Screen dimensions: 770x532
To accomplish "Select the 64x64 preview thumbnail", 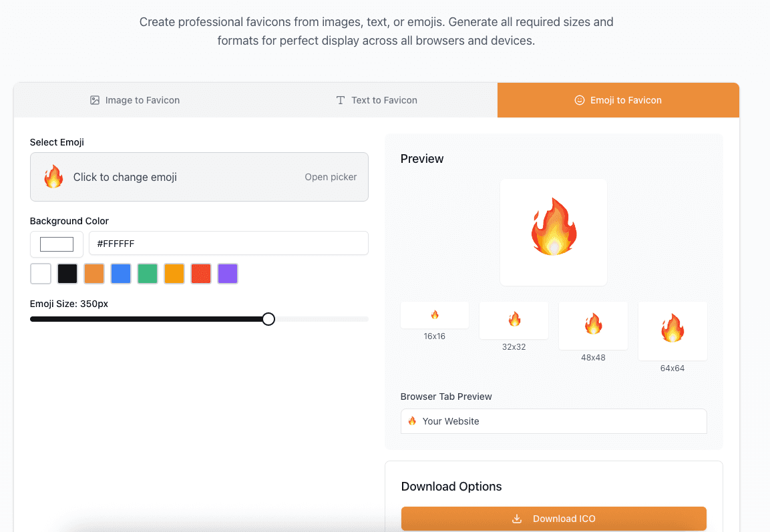I will coord(672,331).
